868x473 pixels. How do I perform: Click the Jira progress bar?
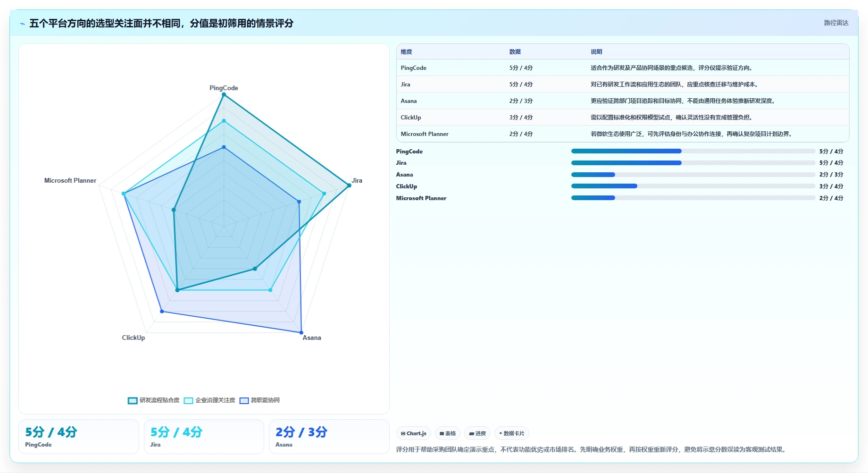point(693,163)
